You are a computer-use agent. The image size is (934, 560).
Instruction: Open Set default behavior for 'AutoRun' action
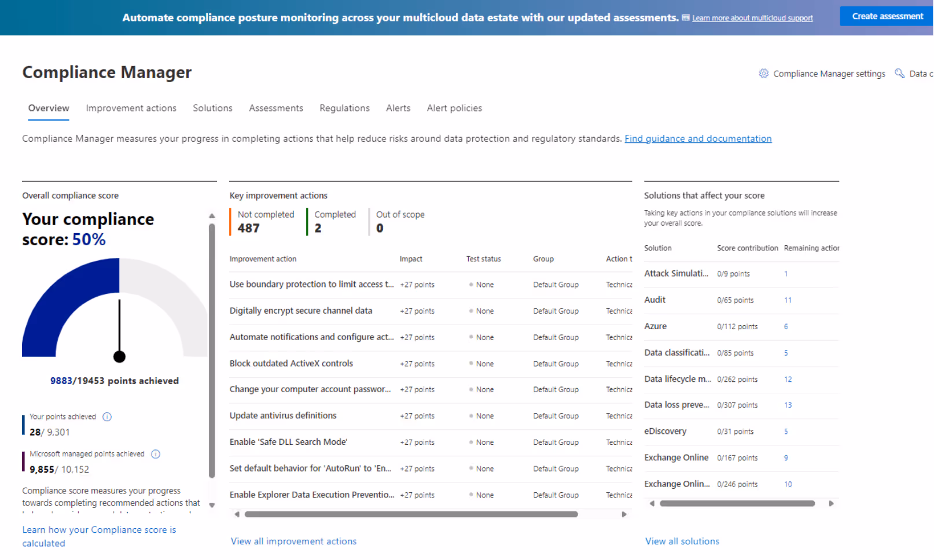click(x=310, y=469)
